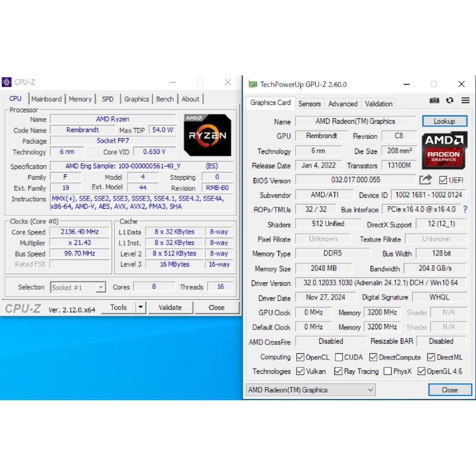Click the Release Date value Jan 4, 2022
Viewport: 476px width, 476px height.
pos(319,165)
